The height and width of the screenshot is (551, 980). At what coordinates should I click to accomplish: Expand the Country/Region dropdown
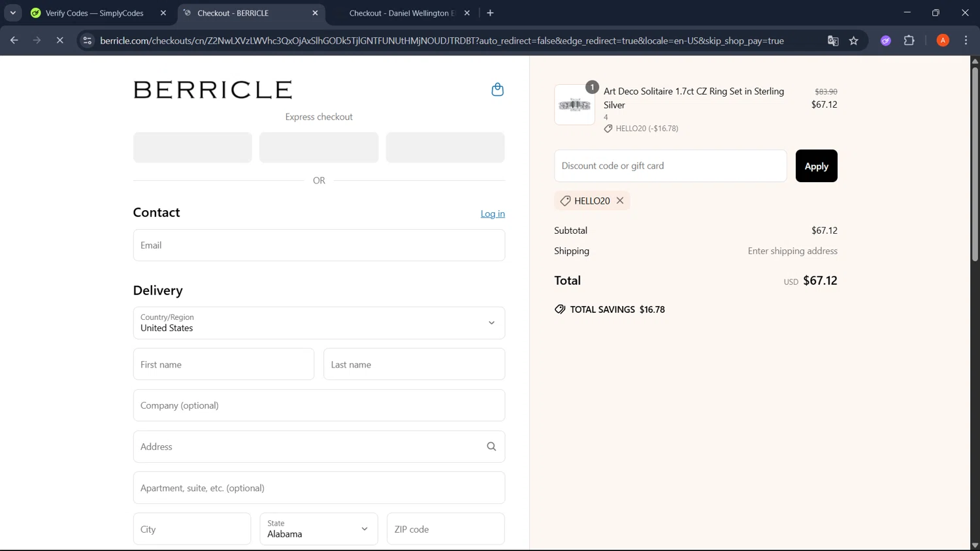(x=319, y=323)
